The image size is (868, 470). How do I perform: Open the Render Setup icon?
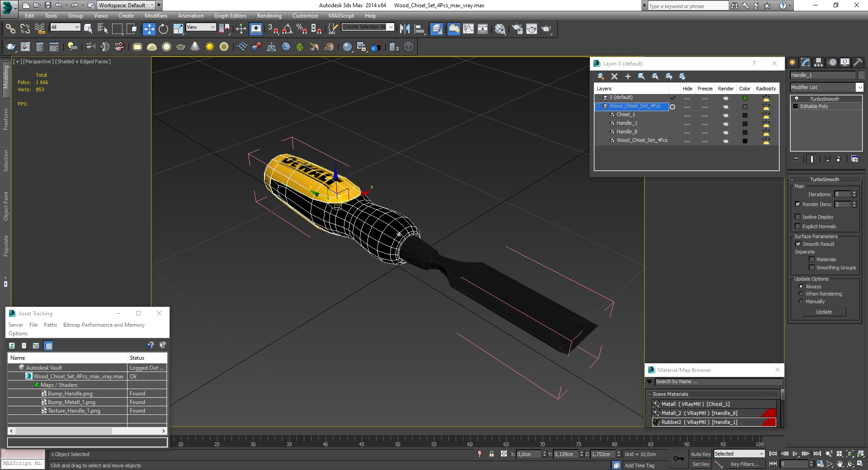coord(517,29)
